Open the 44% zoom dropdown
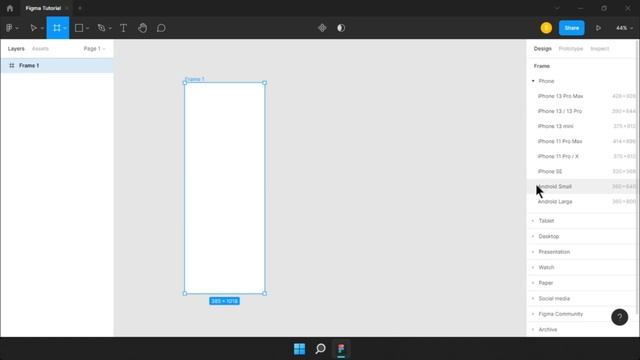The width and height of the screenshot is (640, 360). [624, 28]
